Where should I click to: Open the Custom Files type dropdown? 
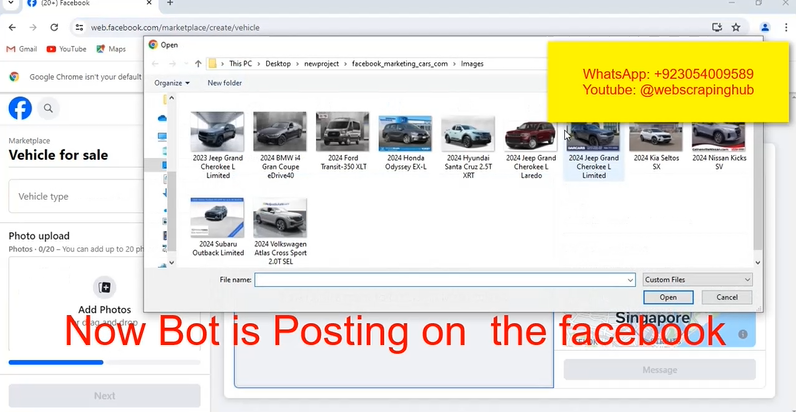pos(697,280)
